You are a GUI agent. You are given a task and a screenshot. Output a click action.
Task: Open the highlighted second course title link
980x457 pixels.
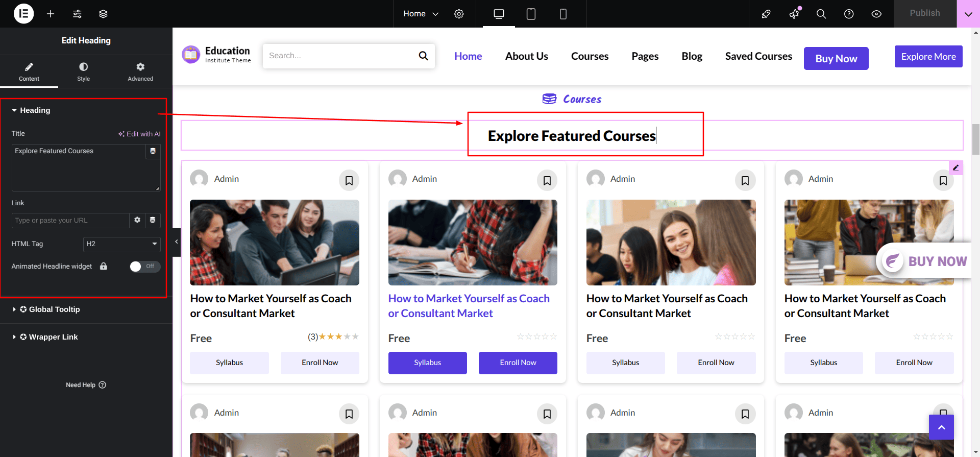[x=469, y=306]
